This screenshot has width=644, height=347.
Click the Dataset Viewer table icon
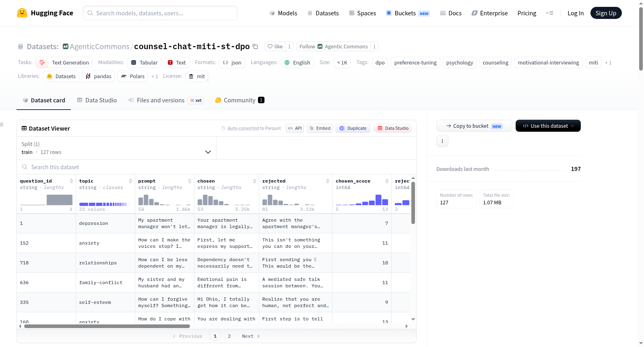click(x=24, y=128)
